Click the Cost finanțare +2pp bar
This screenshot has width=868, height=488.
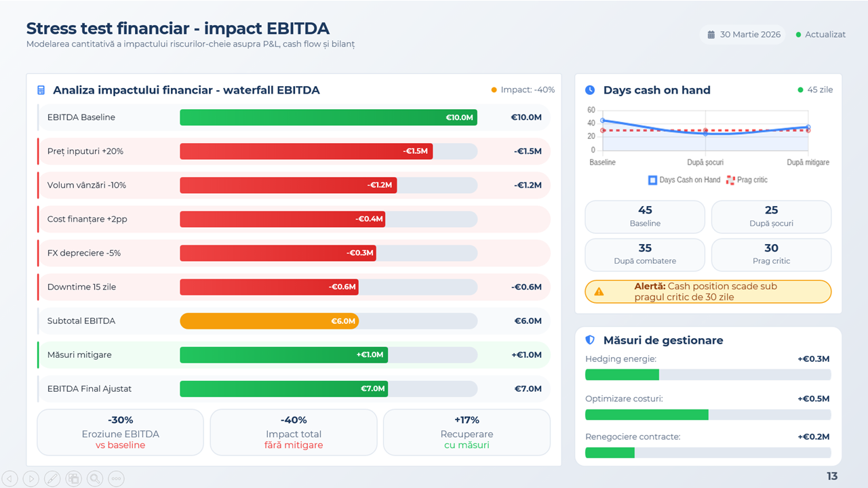(282, 219)
